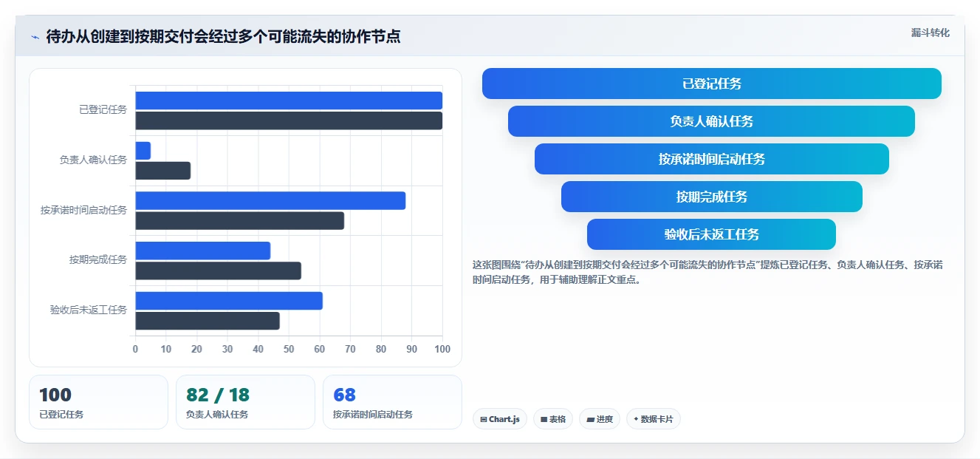The image size is (980, 459).
Task: Click the 按期完成任务 chart axis label
Action: pos(98,259)
